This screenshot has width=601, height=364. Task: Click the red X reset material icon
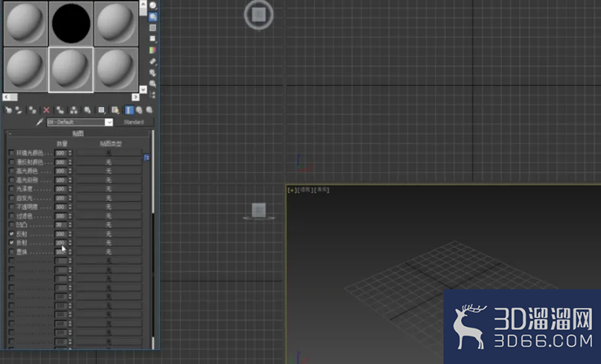(46, 110)
